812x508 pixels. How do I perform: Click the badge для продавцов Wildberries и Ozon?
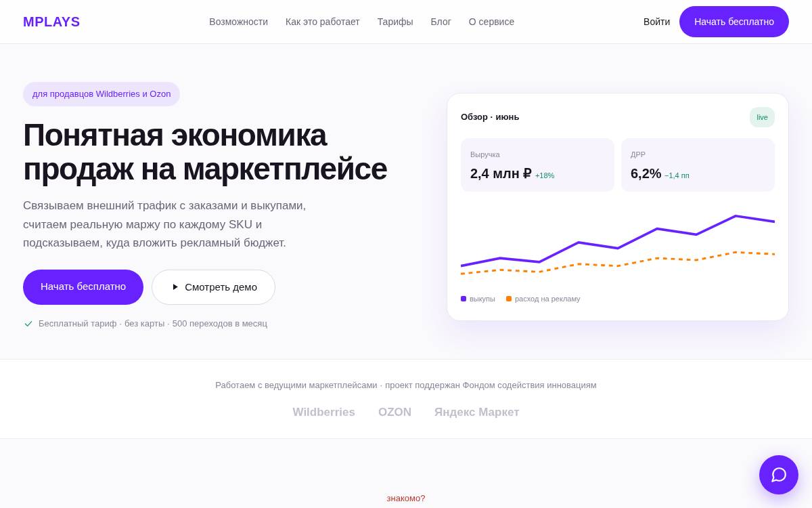click(x=101, y=94)
